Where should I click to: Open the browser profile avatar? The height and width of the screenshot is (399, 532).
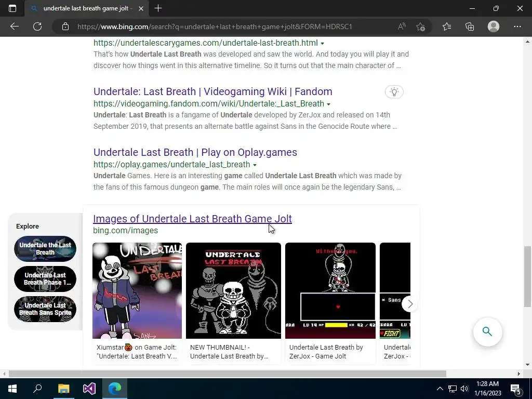pos(494,26)
